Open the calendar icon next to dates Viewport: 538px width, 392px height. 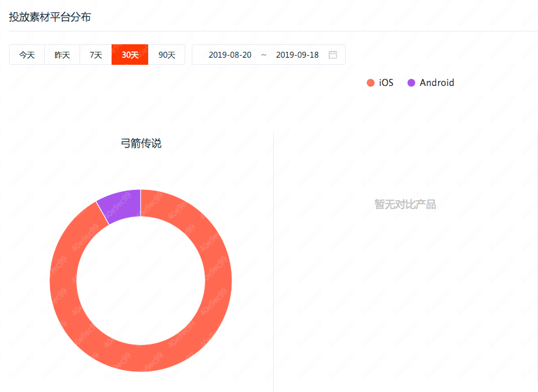point(333,55)
